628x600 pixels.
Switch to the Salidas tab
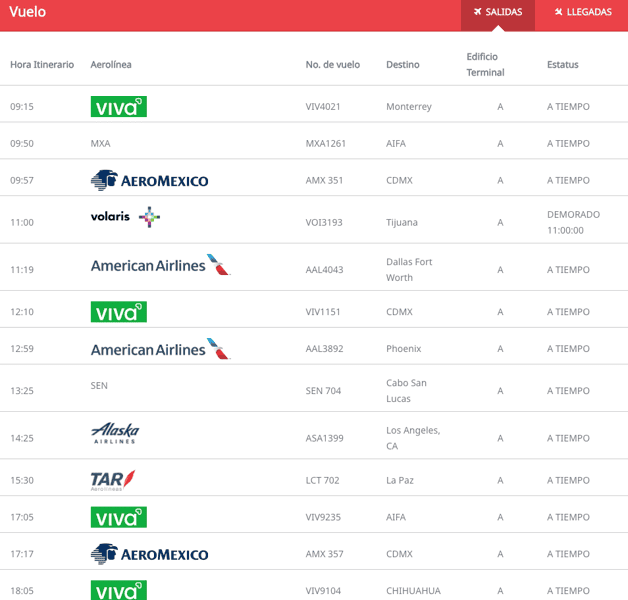point(498,12)
